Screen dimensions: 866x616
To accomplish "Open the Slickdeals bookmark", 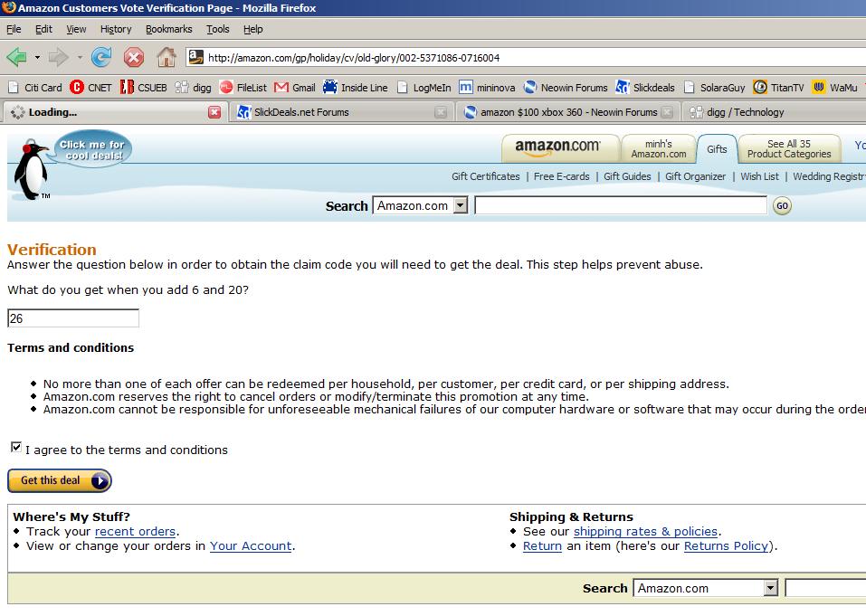I will pos(645,87).
